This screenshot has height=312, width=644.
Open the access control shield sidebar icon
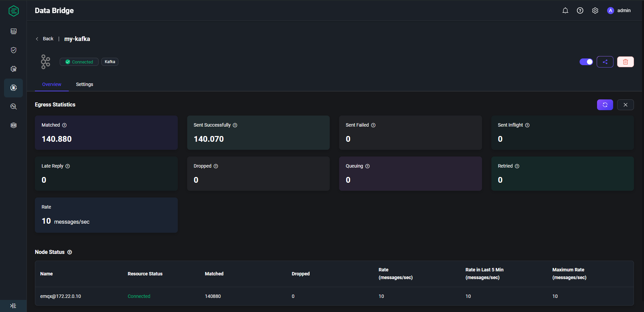click(x=13, y=50)
